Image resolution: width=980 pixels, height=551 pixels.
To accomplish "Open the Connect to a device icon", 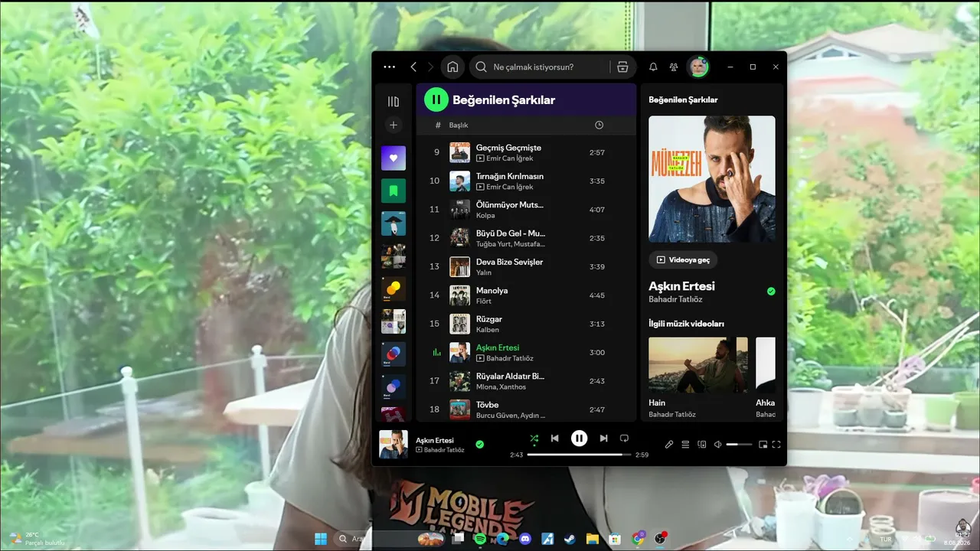I will [x=702, y=444].
